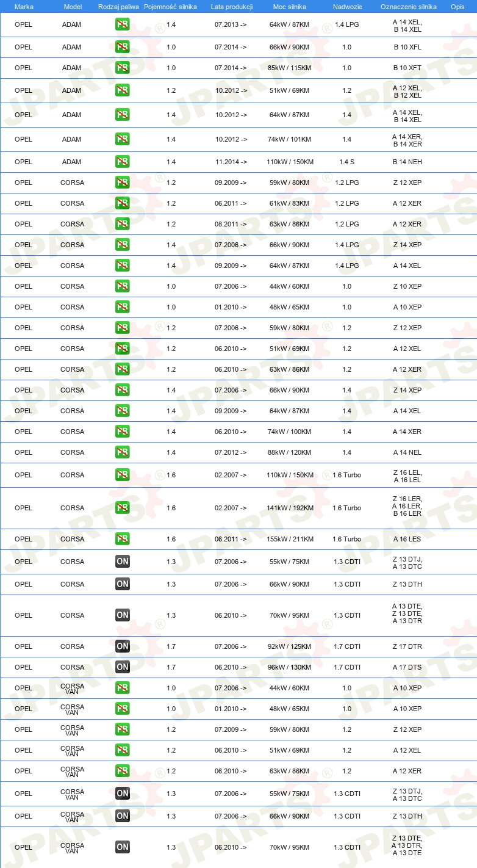Select the PB icon in the CORSA 61kW / 83KM row

pyautogui.click(x=122, y=203)
